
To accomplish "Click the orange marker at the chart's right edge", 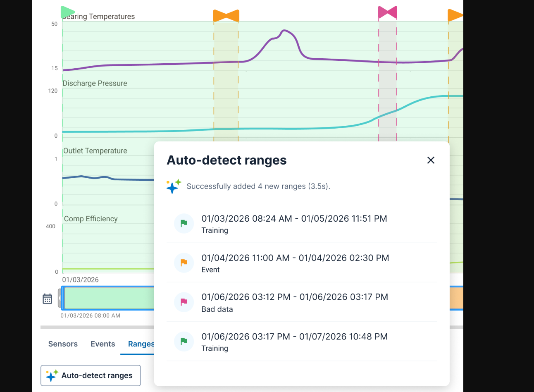I will (455, 15).
